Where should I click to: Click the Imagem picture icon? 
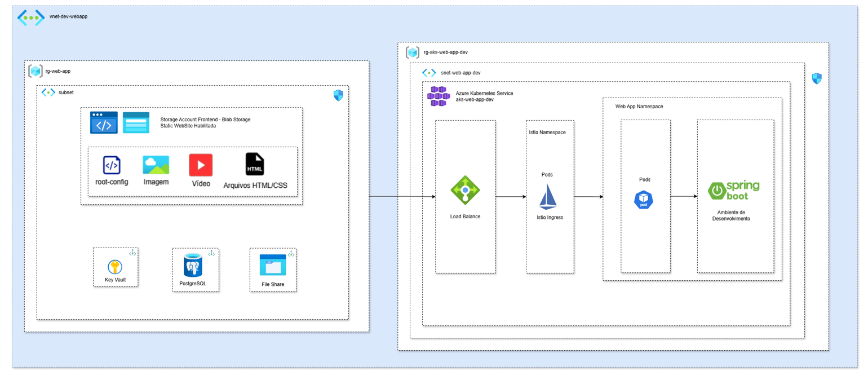(156, 165)
